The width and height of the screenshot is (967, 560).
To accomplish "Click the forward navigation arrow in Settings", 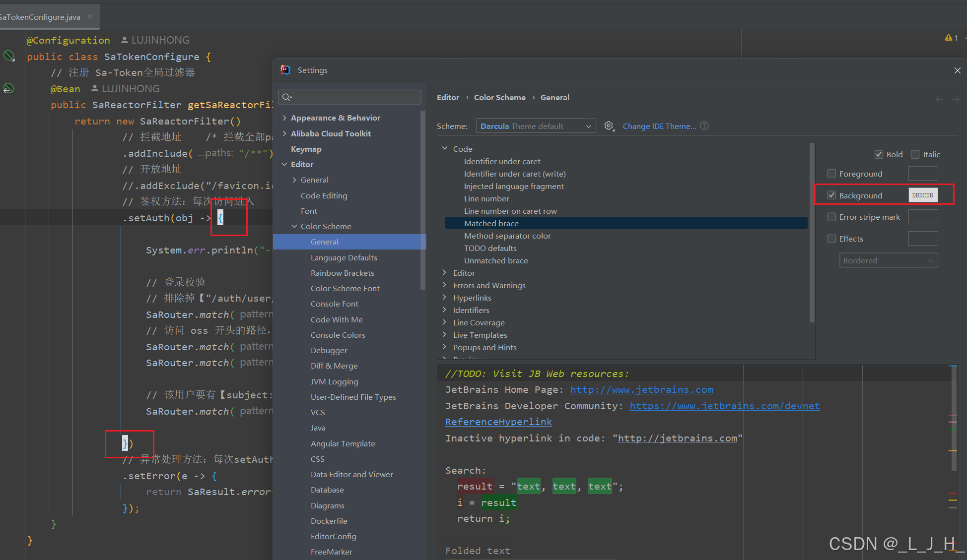I will click(956, 99).
